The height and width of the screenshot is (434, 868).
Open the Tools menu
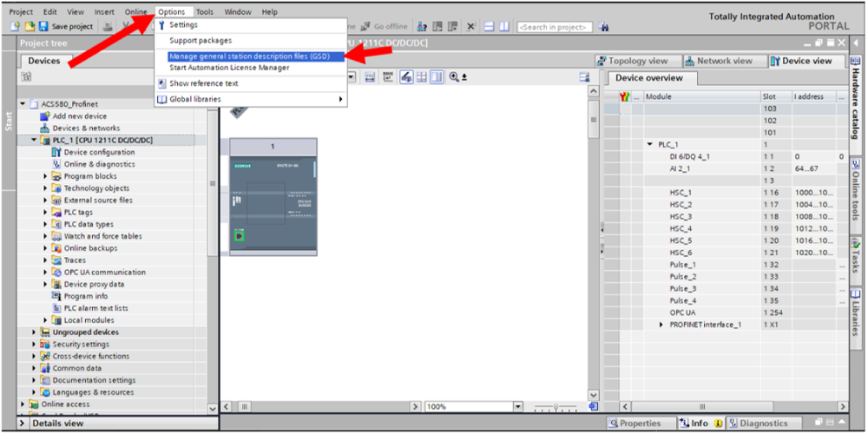(205, 11)
